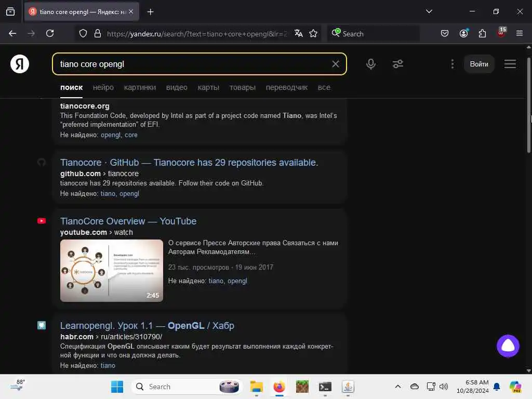Screen dimensions: 532x399
Task: Go forward to the next page
Action: (31, 34)
